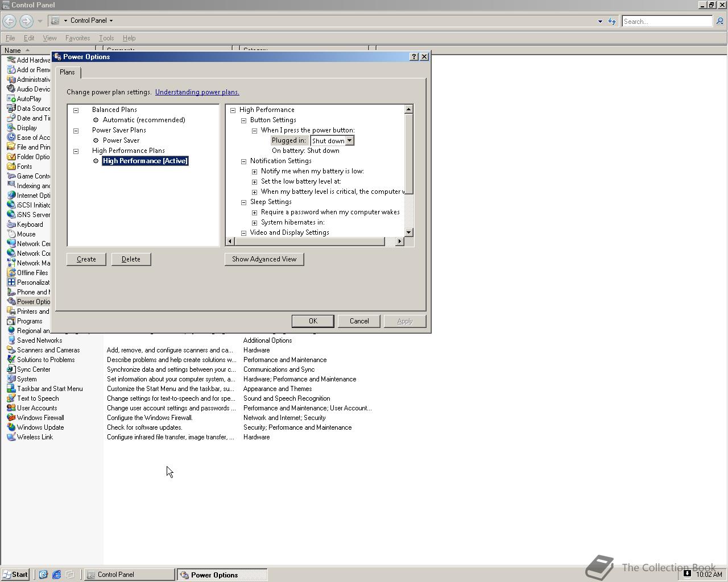728x582 pixels.
Task: Open the Sync Center icon
Action: click(11, 369)
